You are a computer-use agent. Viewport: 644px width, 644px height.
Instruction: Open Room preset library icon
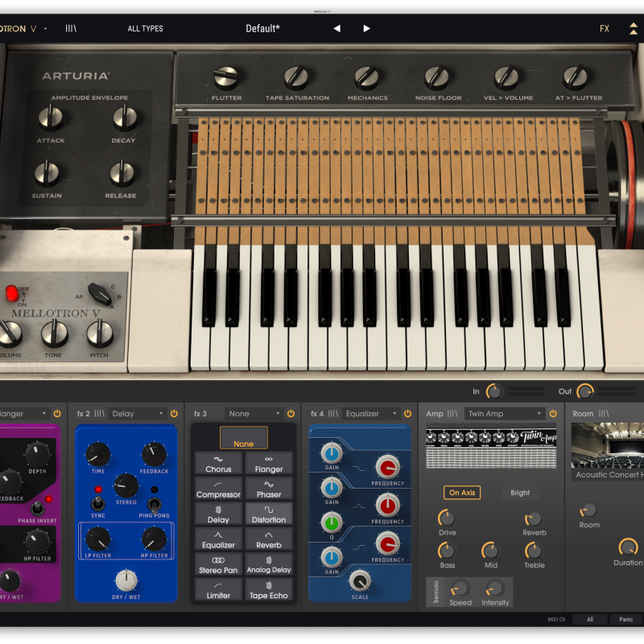pos(603,414)
